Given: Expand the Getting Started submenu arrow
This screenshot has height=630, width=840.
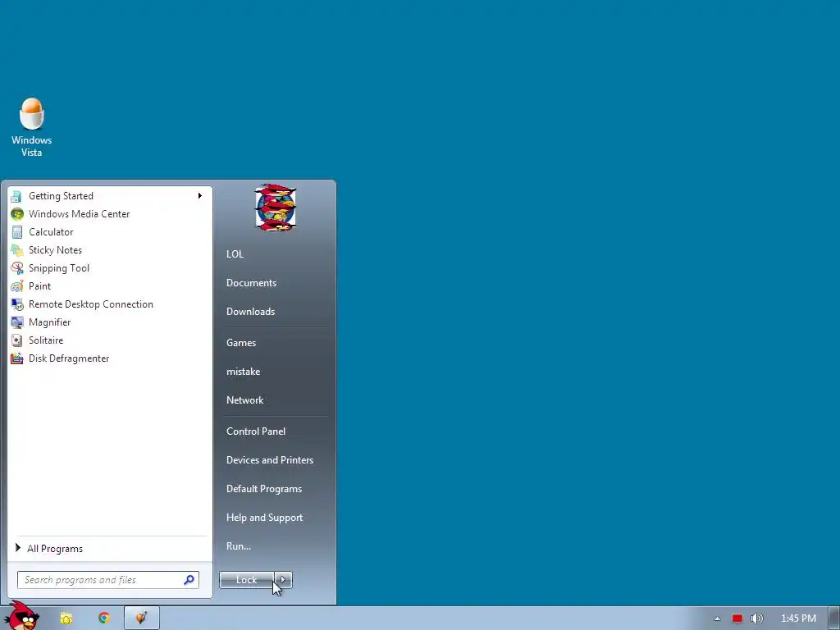Looking at the screenshot, I should click(x=200, y=195).
